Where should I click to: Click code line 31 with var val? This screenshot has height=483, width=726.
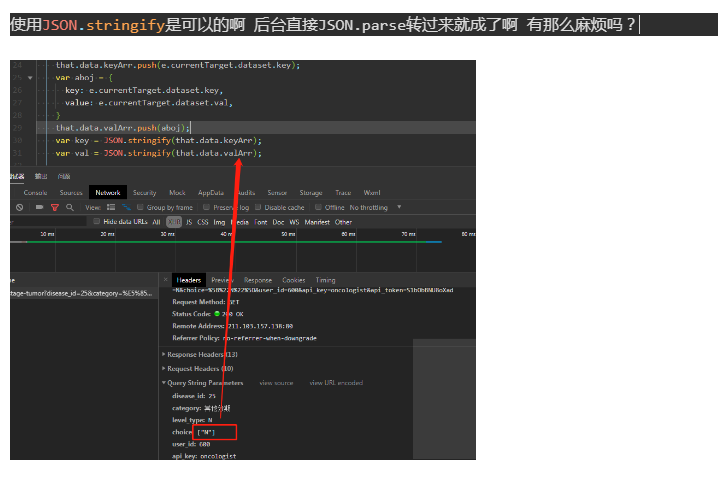(x=158, y=153)
